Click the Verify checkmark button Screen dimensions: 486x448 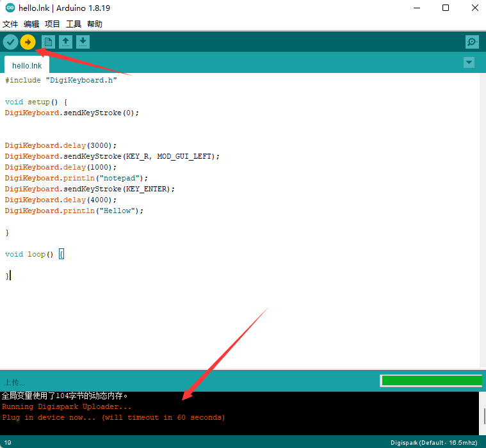(x=10, y=42)
